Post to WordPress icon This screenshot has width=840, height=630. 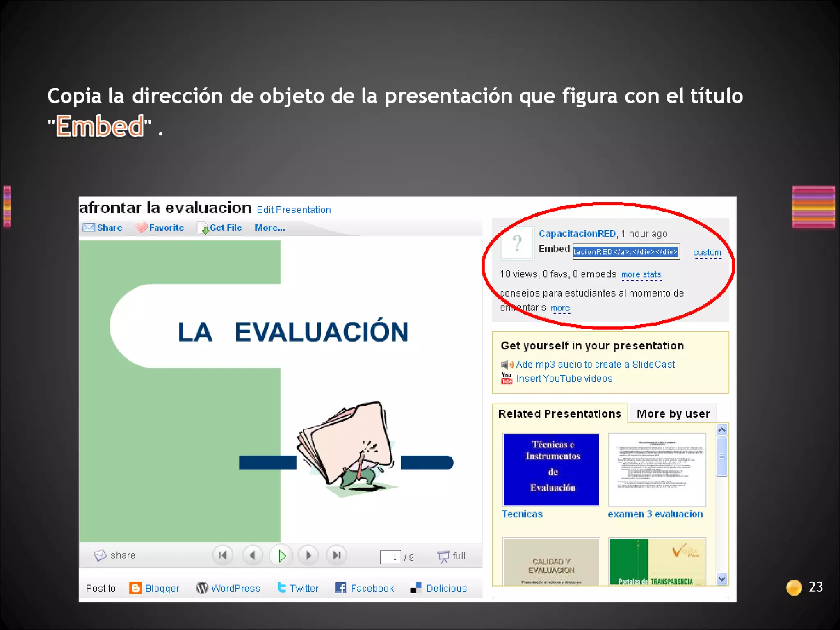[202, 588]
